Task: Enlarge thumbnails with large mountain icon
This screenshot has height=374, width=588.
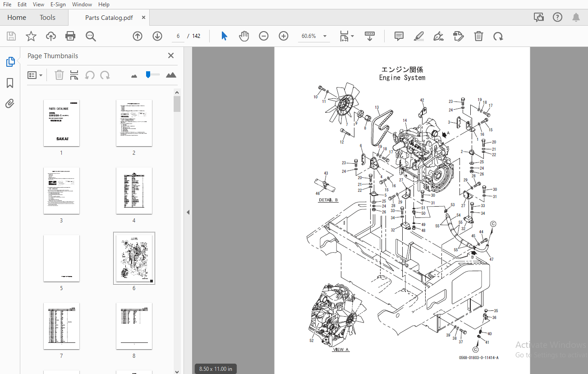Action: pyautogui.click(x=171, y=75)
